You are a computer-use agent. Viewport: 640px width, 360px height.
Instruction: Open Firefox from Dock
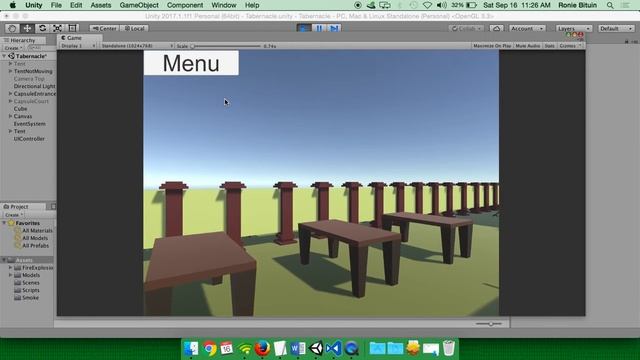(x=262, y=349)
